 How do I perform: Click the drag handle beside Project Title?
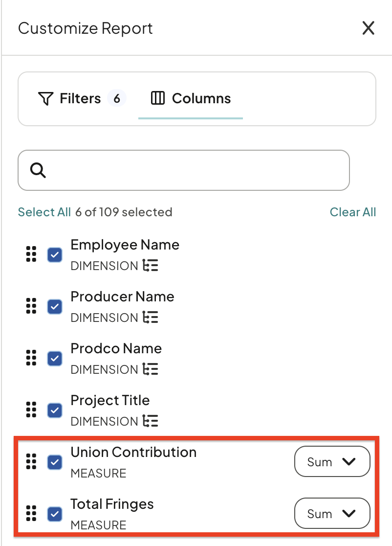31,410
